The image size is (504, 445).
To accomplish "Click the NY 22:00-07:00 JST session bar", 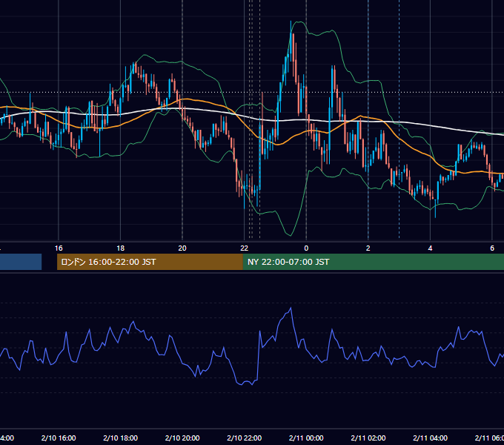I will pos(373,262).
